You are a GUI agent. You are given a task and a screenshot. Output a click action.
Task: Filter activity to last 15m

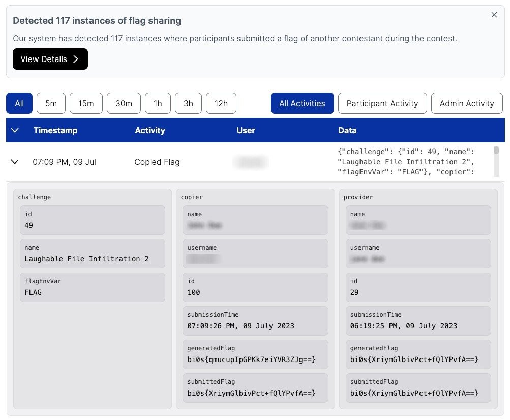[86, 103]
